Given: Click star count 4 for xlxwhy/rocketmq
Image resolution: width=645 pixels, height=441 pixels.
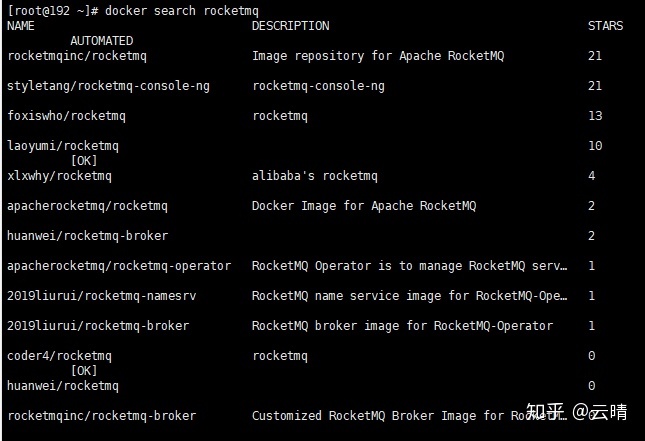Looking at the screenshot, I should pos(592,176).
